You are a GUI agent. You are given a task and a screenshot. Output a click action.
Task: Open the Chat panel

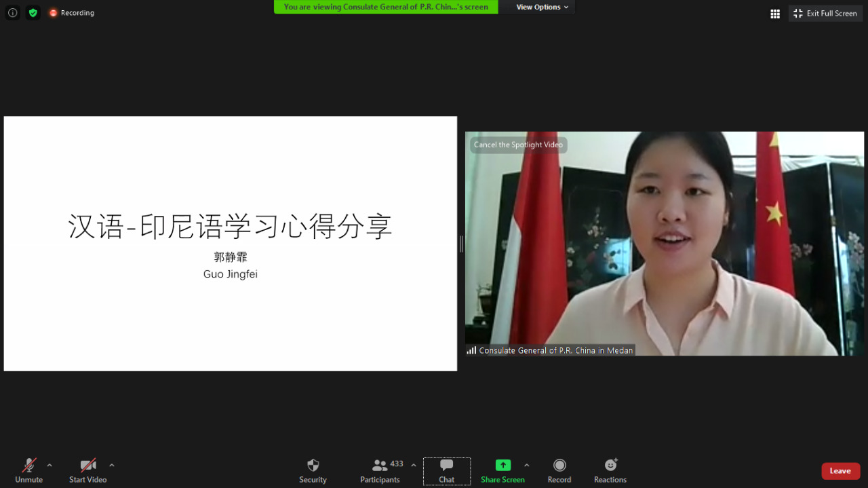coord(447,471)
